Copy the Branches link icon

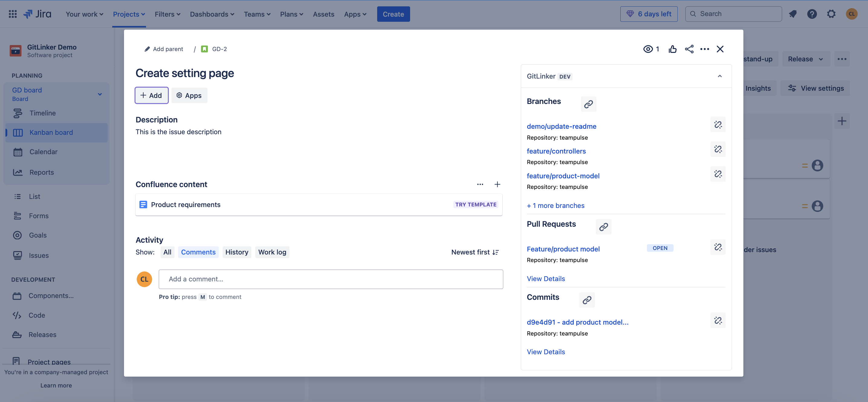pos(588,104)
